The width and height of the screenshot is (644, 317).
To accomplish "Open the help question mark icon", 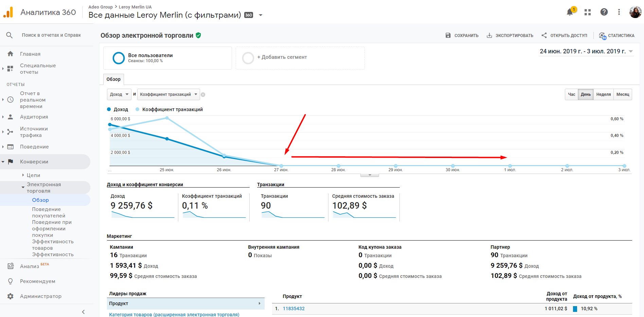I will (604, 12).
